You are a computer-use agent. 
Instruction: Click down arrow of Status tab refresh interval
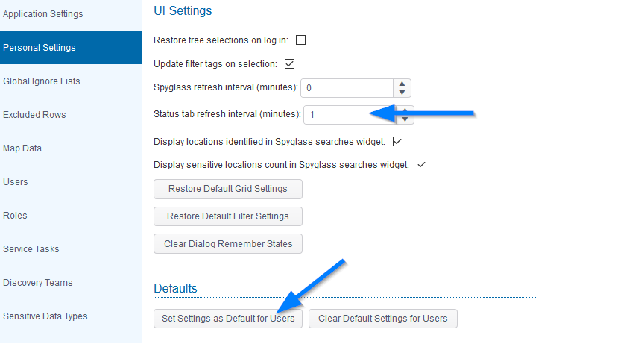click(405, 119)
